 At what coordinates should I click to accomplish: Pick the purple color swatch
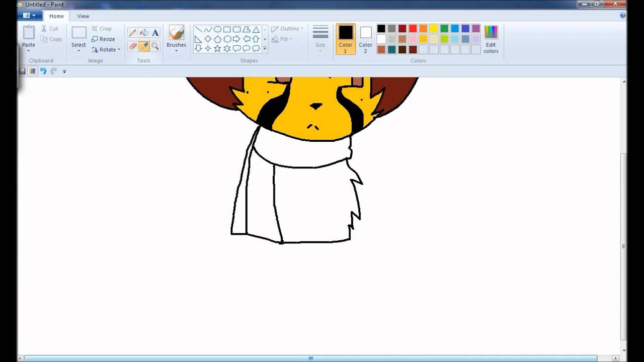click(476, 29)
